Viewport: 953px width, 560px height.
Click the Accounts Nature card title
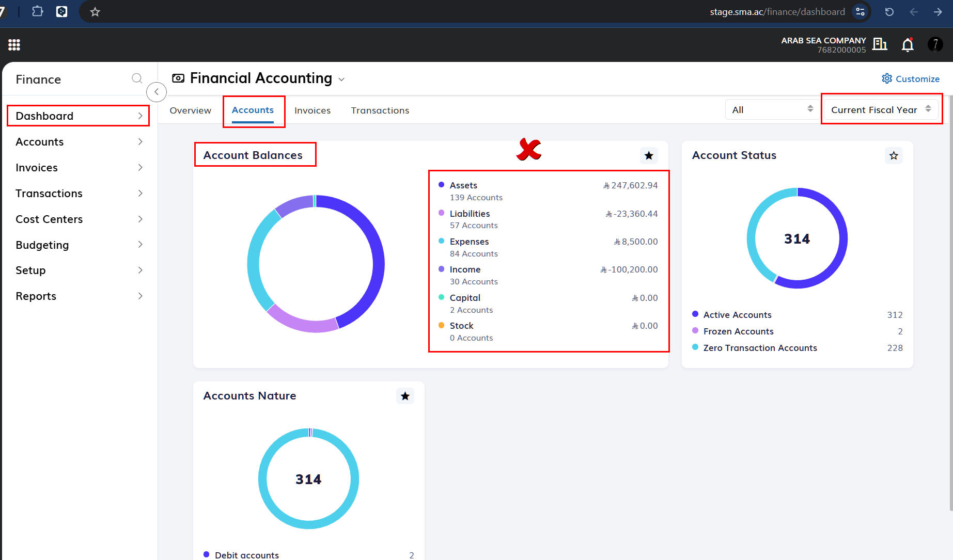(249, 396)
